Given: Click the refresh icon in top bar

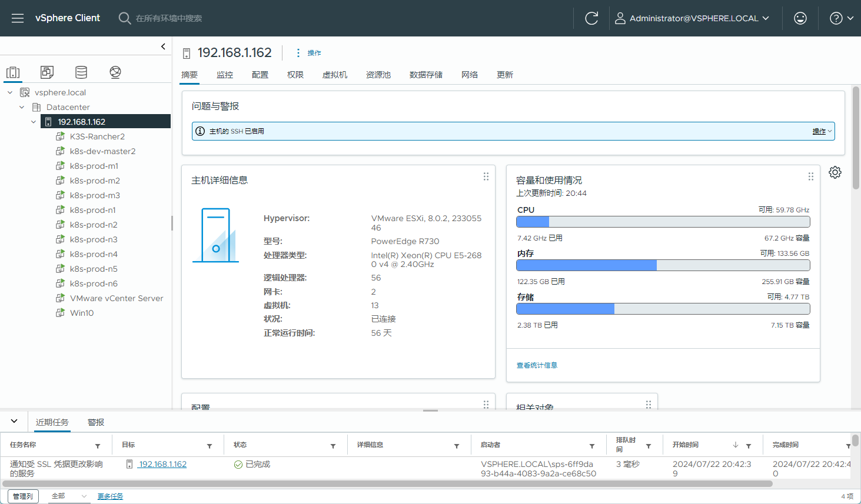Looking at the screenshot, I should coord(591,18).
